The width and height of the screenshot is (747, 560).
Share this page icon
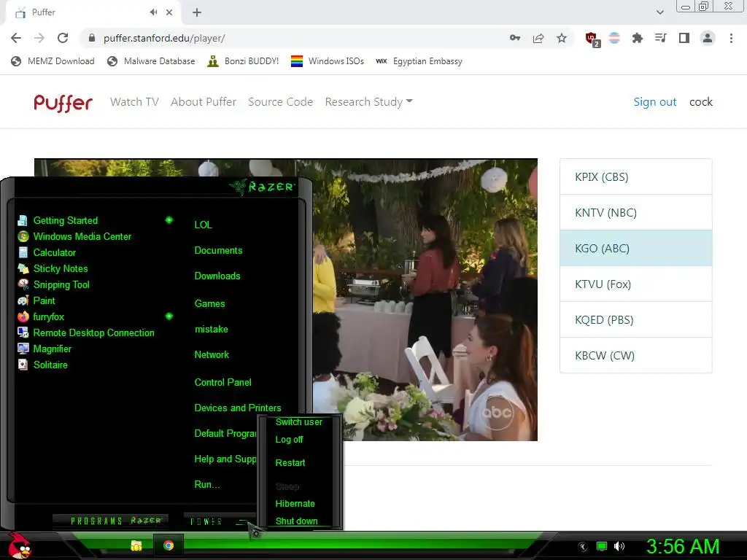538,38
